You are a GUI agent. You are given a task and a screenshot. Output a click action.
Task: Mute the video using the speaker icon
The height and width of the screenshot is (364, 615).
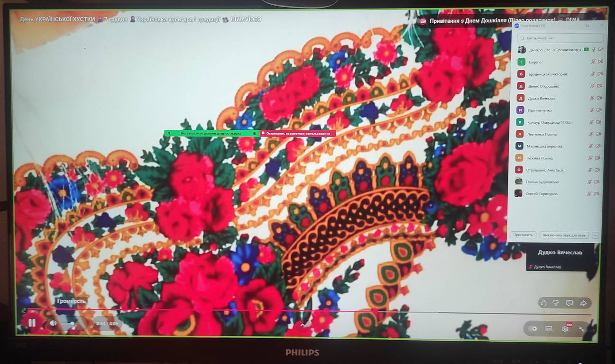click(x=53, y=323)
